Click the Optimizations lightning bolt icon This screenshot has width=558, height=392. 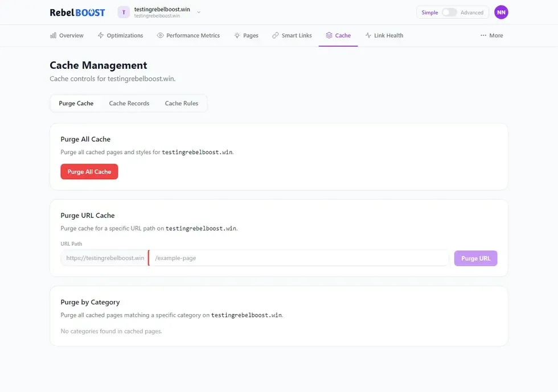[101, 35]
